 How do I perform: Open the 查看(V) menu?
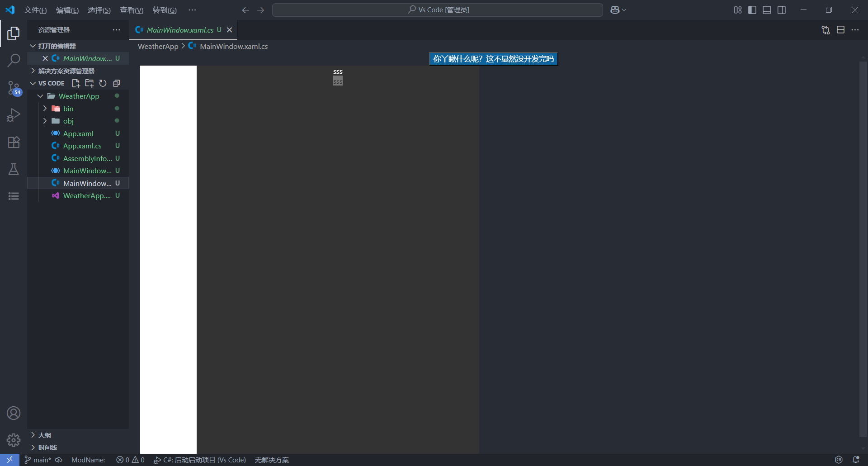tap(132, 10)
